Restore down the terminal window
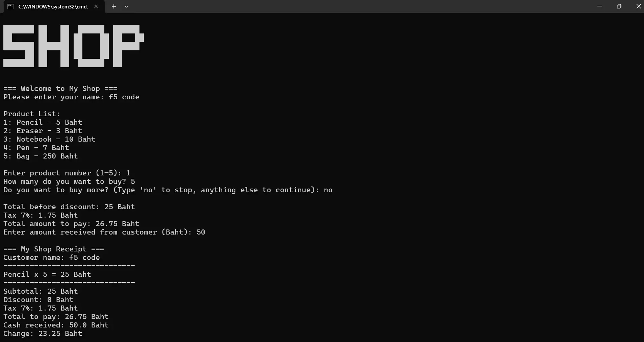 tap(619, 6)
